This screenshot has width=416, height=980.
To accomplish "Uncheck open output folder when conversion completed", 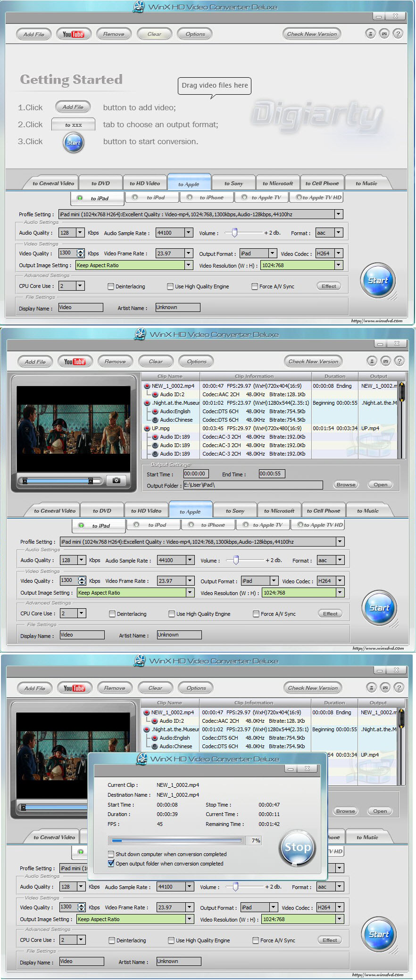I will (111, 863).
